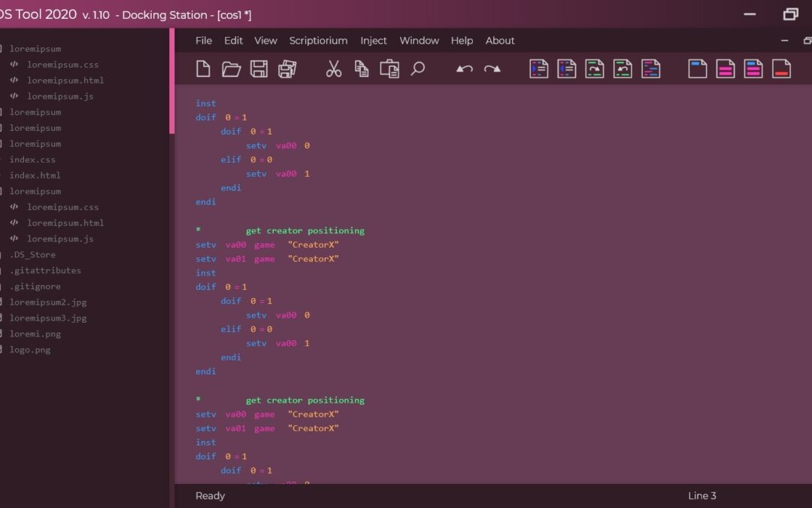812x508 pixels.
Task: Click the document icon with multicolored code lines
Action: pos(650,68)
